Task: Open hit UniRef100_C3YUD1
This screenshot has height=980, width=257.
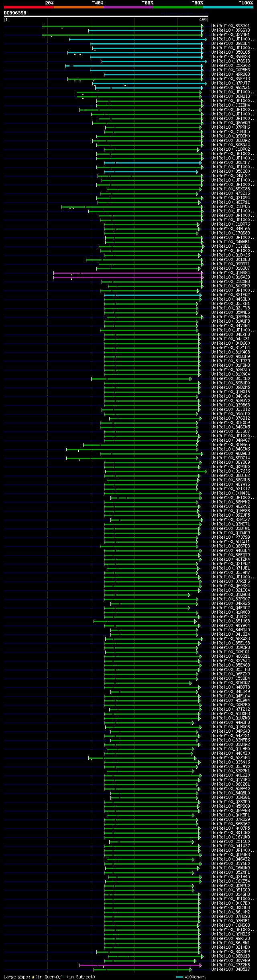Action: (x=230, y=247)
